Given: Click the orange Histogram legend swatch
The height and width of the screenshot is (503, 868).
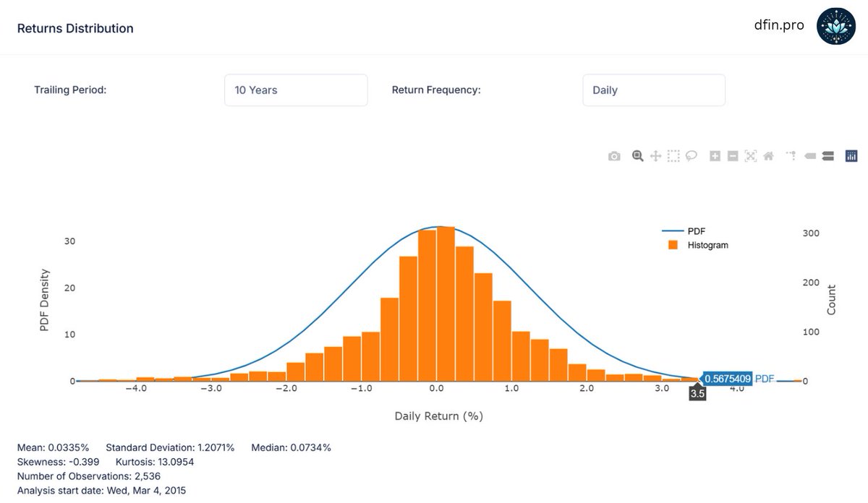Looking at the screenshot, I should (x=673, y=245).
